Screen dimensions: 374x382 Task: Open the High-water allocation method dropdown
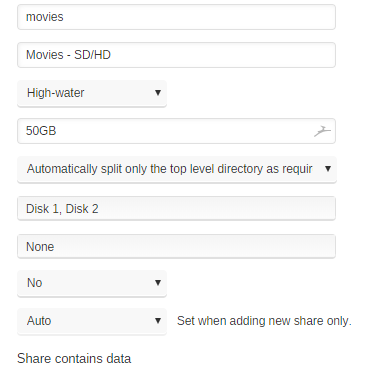click(x=92, y=93)
